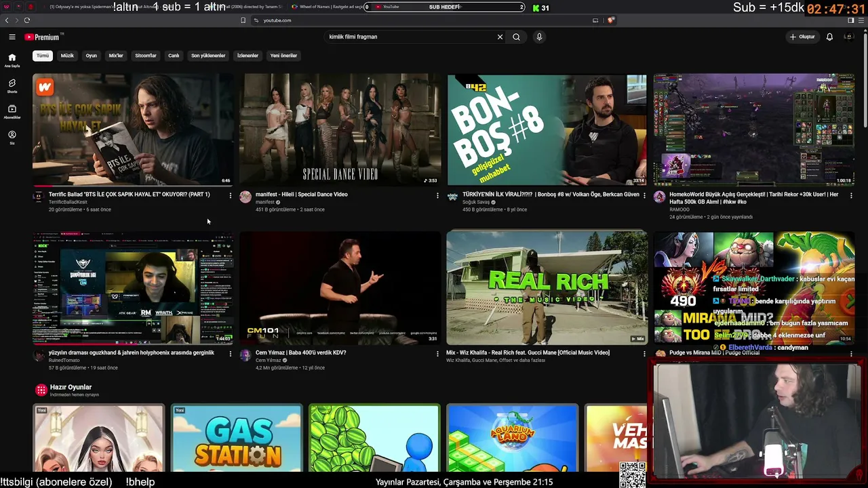Start voice search with the microphone

539,37
